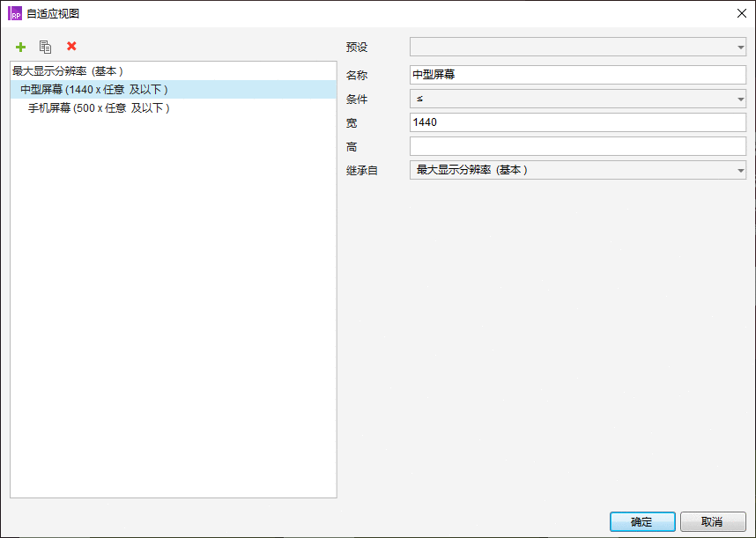Image resolution: width=756 pixels, height=538 pixels.
Task: Open the 条件 condition dropdown
Action: 578,99
